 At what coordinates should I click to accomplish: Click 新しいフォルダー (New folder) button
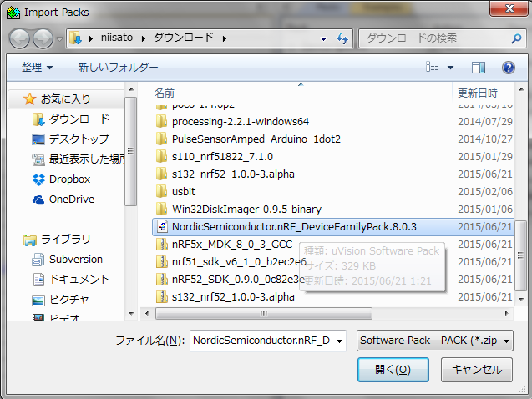(118, 67)
